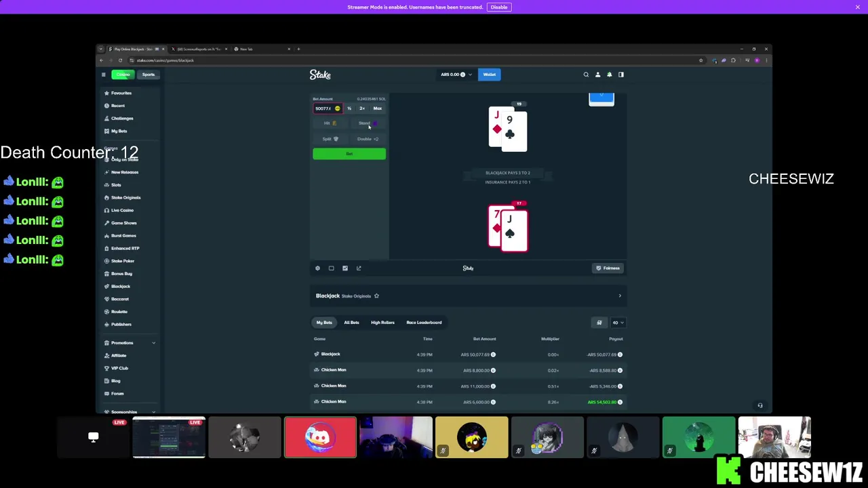
Task: Click the Bet Amount input field
Action: coord(328,108)
